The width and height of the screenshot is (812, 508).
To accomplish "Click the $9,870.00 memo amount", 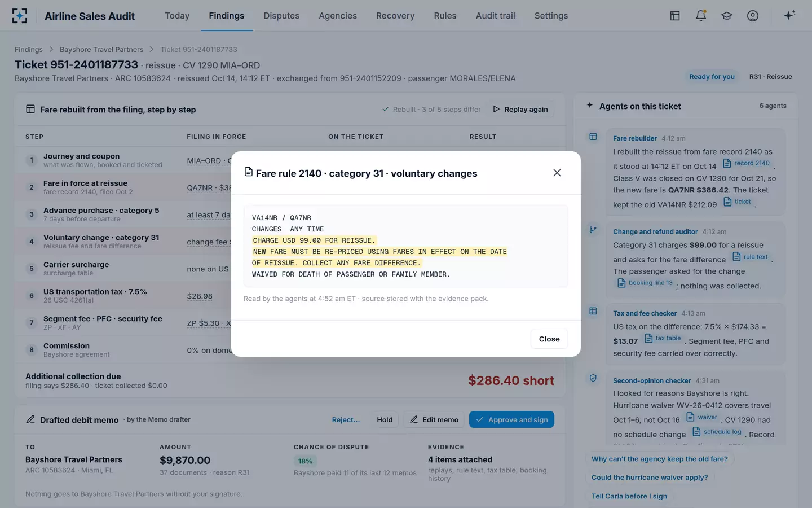I will pyautogui.click(x=185, y=461).
